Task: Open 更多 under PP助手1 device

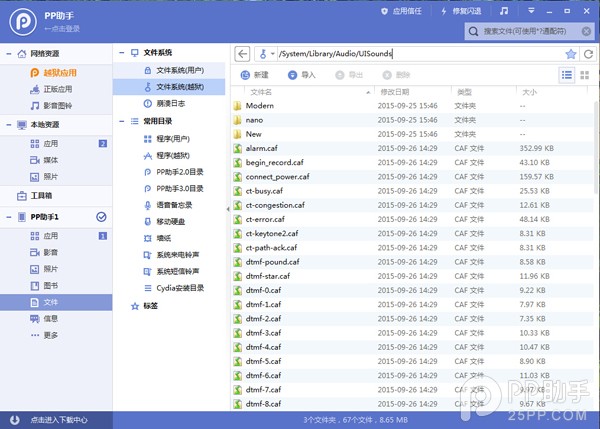Action: click(56, 335)
